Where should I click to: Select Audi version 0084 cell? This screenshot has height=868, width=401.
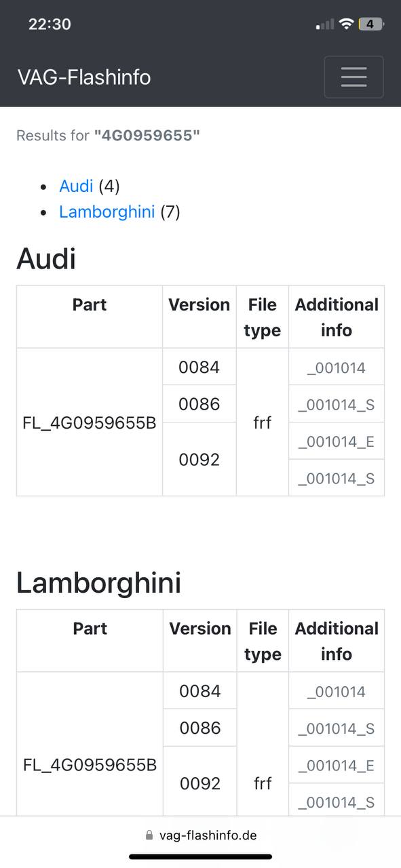(199, 367)
